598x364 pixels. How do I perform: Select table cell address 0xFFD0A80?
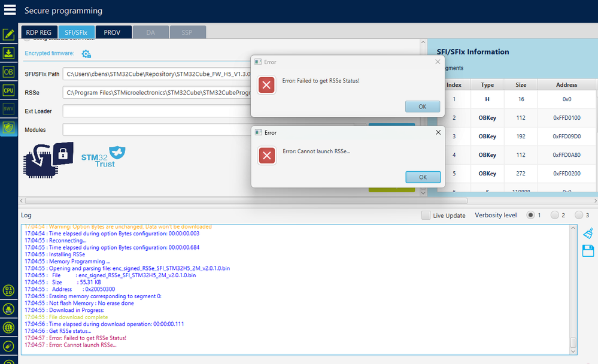click(567, 155)
